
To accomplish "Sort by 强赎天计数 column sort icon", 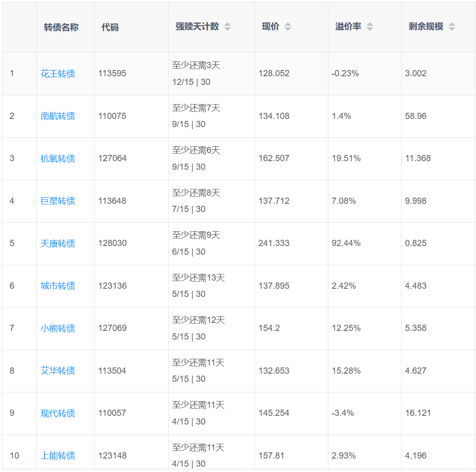I will tap(227, 27).
